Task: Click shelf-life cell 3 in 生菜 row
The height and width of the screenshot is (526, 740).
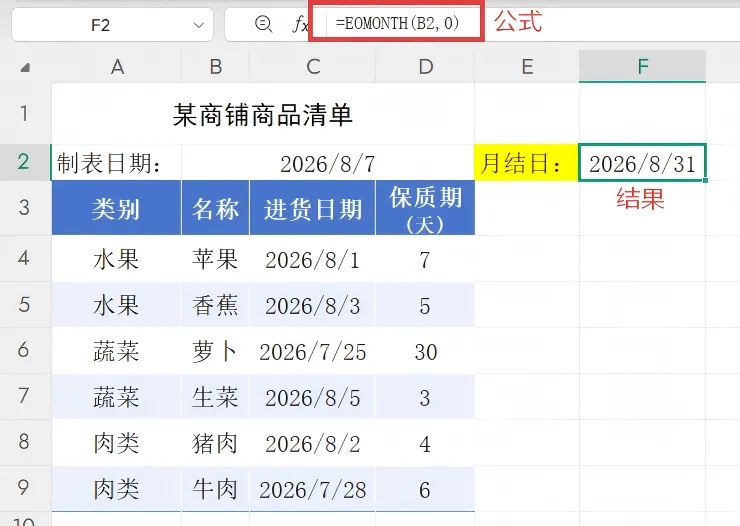Action: 425,397
